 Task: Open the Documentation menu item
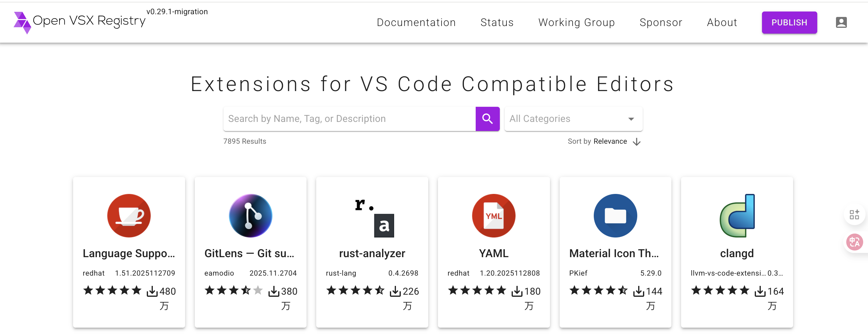416,22
